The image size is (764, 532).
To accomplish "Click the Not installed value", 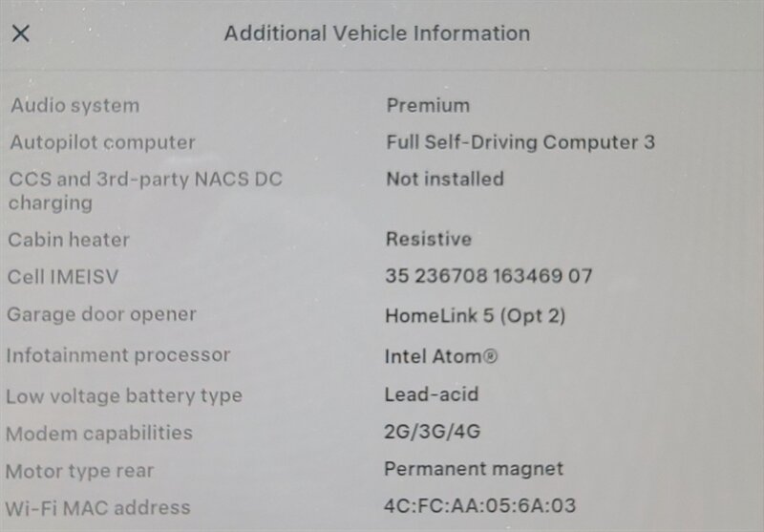I will click(445, 179).
